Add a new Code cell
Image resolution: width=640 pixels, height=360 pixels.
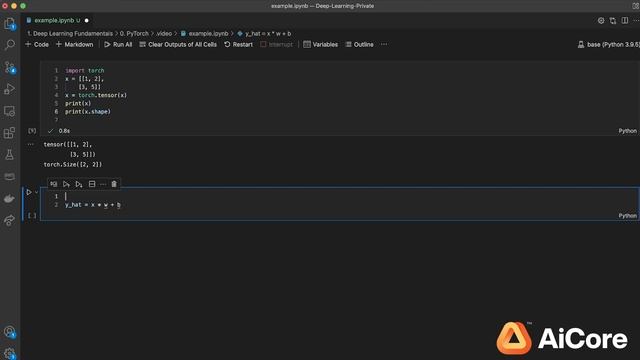point(37,44)
